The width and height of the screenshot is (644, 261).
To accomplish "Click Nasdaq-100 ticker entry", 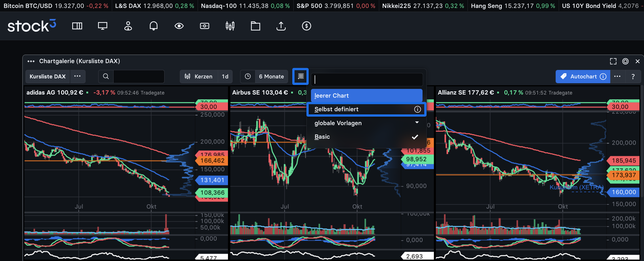I will click(x=245, y=6).
